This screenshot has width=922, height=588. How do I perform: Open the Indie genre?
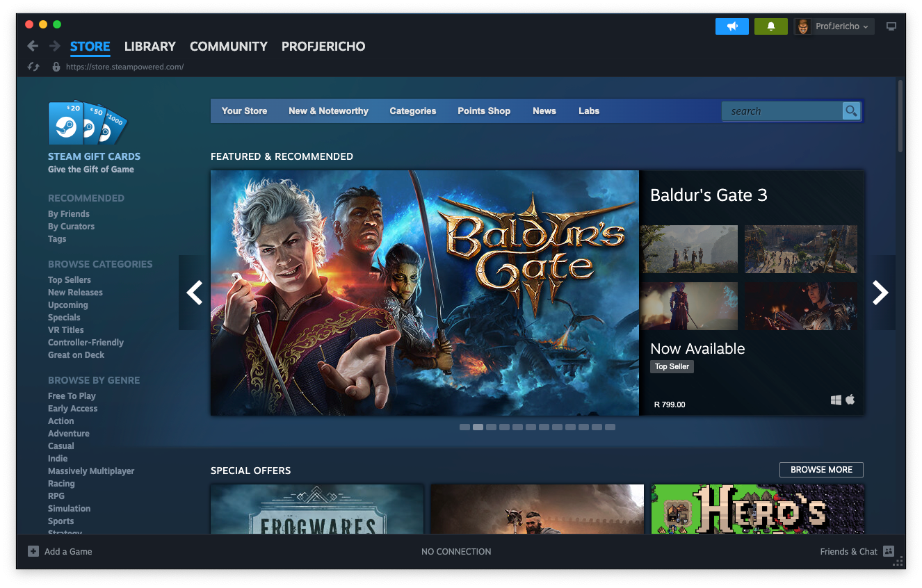tap(58, 459)
